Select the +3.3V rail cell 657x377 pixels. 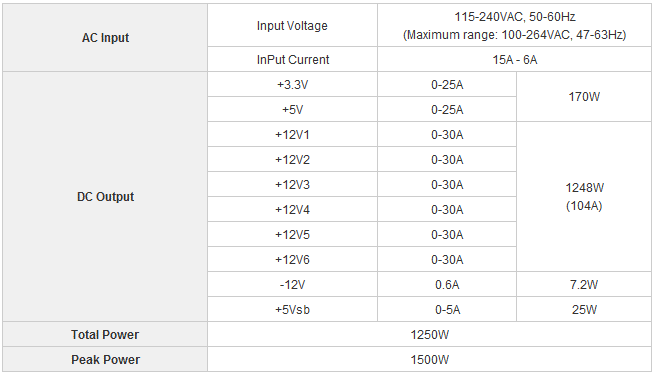click(x=292, y=85)
